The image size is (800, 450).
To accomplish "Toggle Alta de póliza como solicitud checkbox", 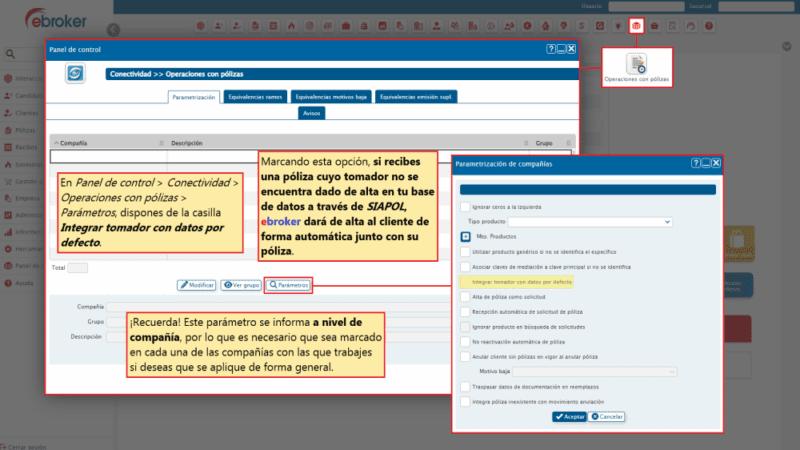I will (465, 296).
